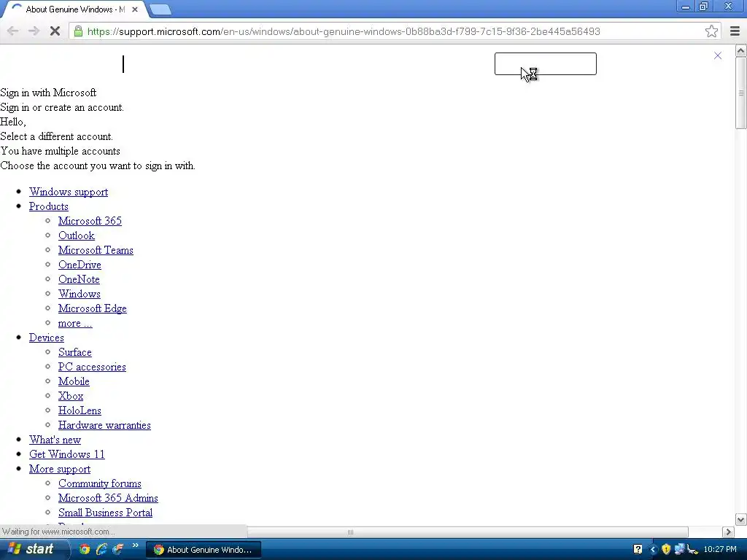Stop the page from loading
Screen dimensions: 747x560
pos(55,31)
